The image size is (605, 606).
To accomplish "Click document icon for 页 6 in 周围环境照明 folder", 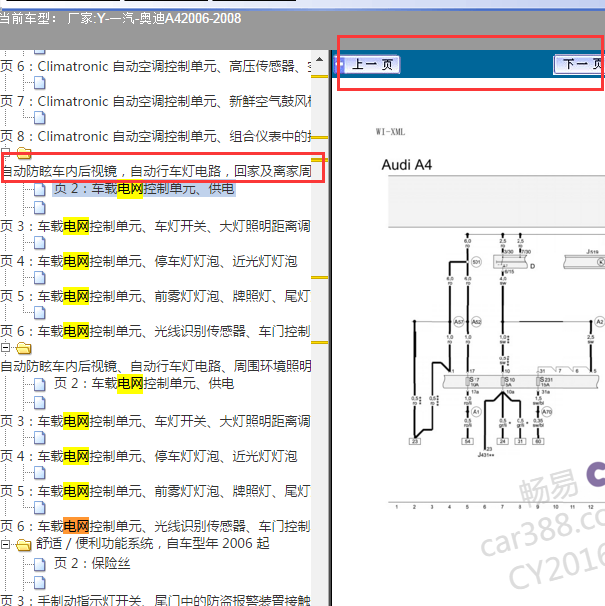I will pos(40,507).
